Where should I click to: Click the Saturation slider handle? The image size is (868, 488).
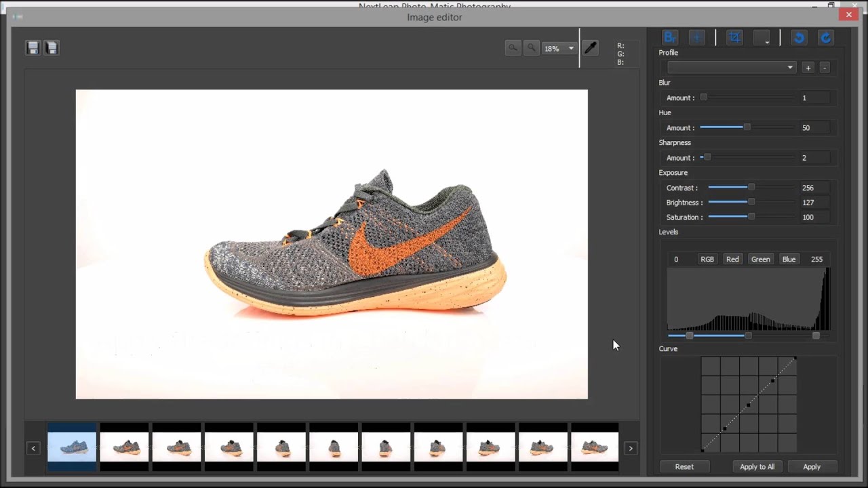coord(751,217)
